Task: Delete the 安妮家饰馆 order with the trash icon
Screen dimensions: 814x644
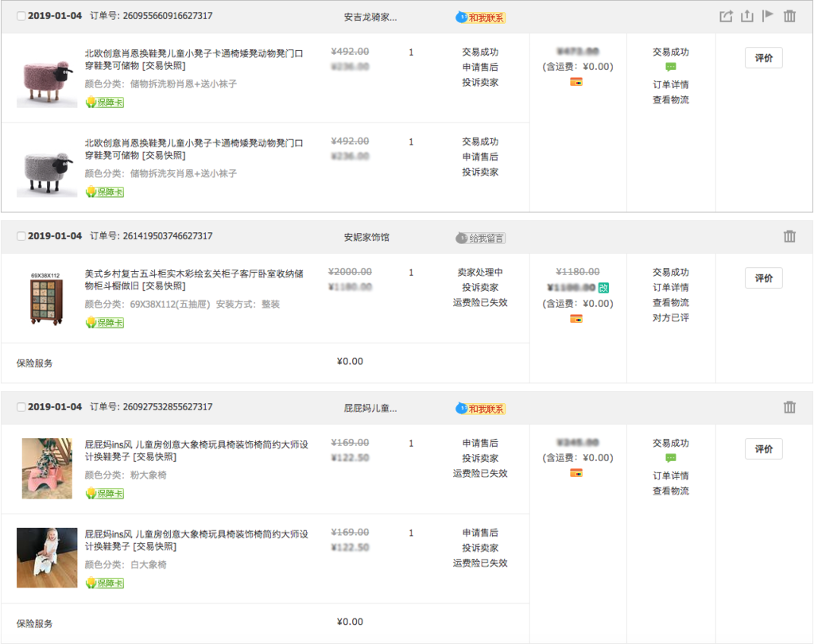Action: 789,236
